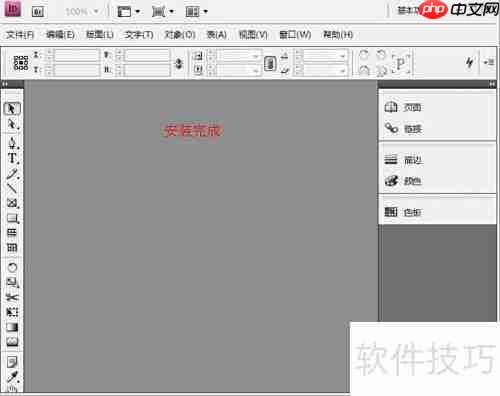
Task: Select the Scale tool
Action: pos(12,282)
